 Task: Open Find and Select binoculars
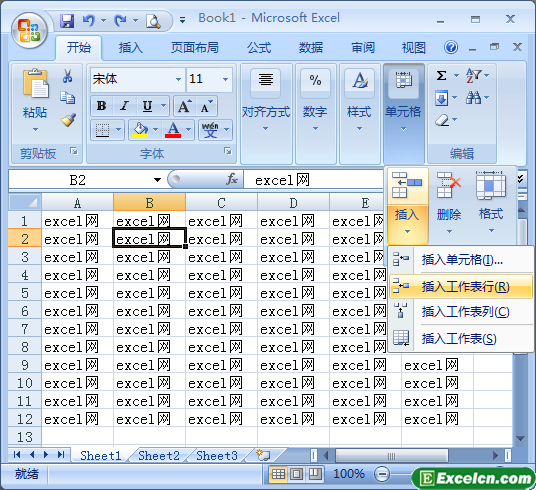click(x=473, y=98)
